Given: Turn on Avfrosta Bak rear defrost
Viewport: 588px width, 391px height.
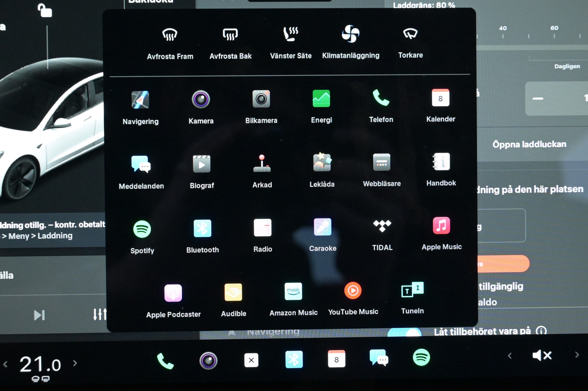Looking at the screenshot, I should click(230, 43).
